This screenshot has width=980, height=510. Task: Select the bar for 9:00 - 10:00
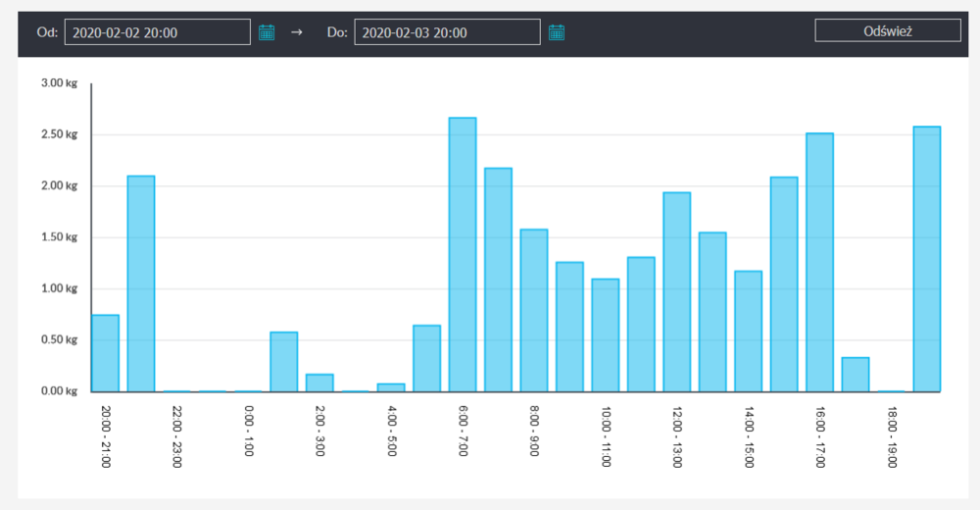click(570, 328)
